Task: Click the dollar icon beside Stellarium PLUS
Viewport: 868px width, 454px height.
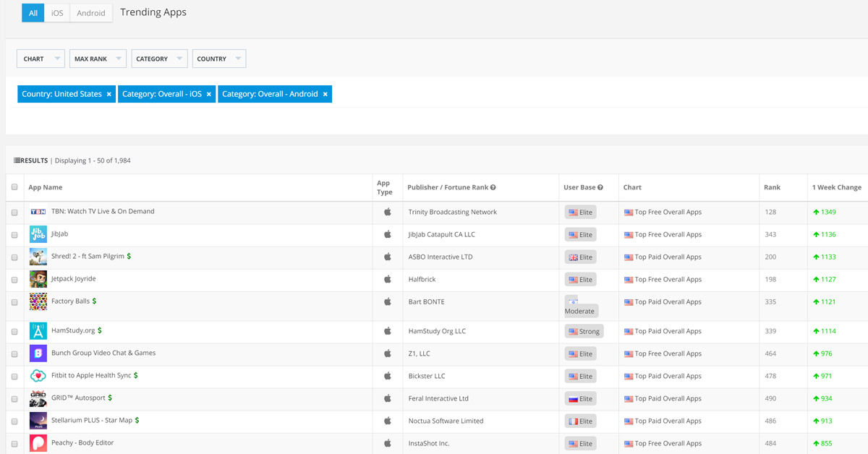Action: tap(137, 421)
